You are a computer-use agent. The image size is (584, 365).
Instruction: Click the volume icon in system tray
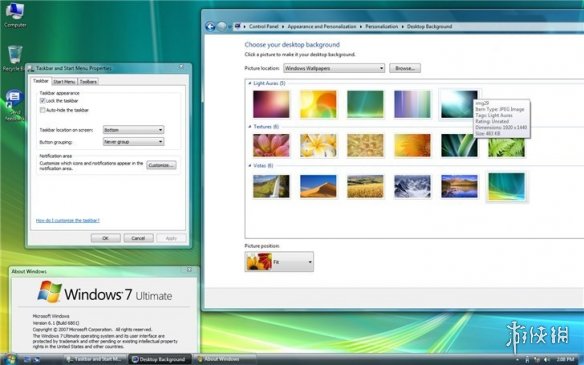click(546, 359)
